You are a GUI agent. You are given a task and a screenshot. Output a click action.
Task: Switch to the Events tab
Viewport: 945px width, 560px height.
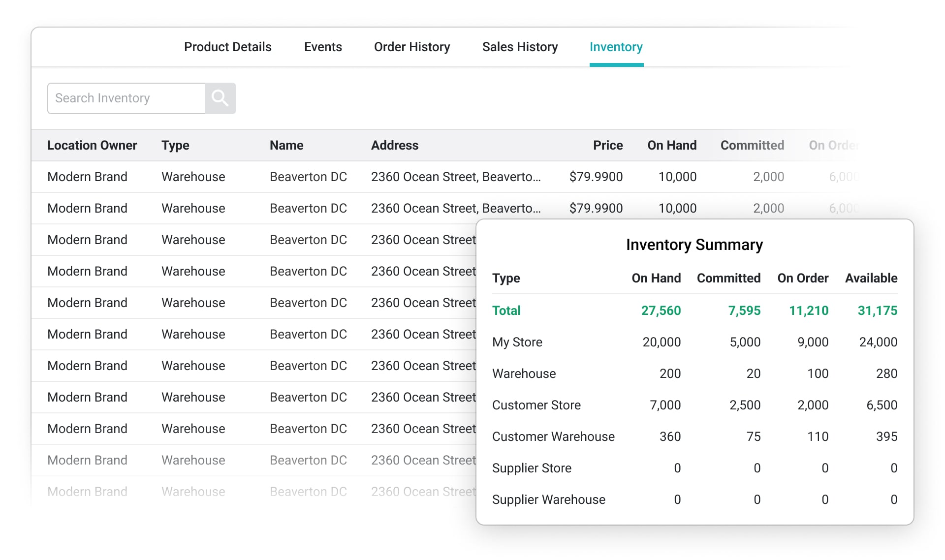coord(323,47)
